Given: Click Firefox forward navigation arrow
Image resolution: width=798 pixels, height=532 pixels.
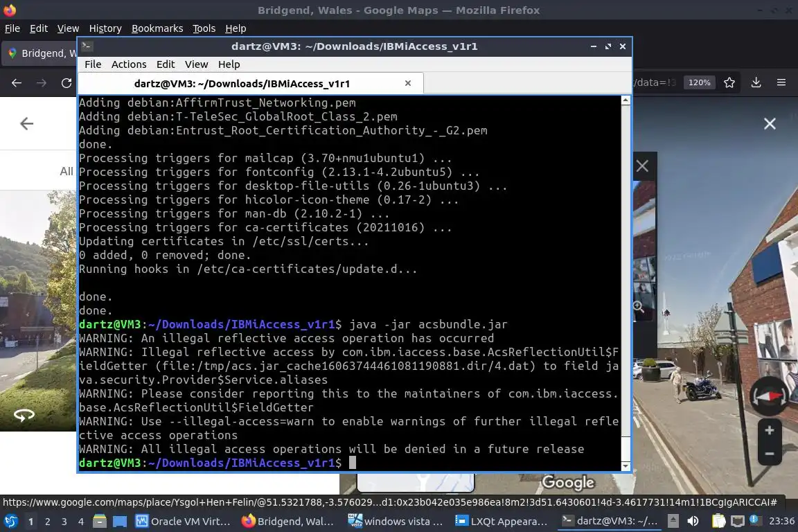Looking at the screenshot, I should pos(42,83).
